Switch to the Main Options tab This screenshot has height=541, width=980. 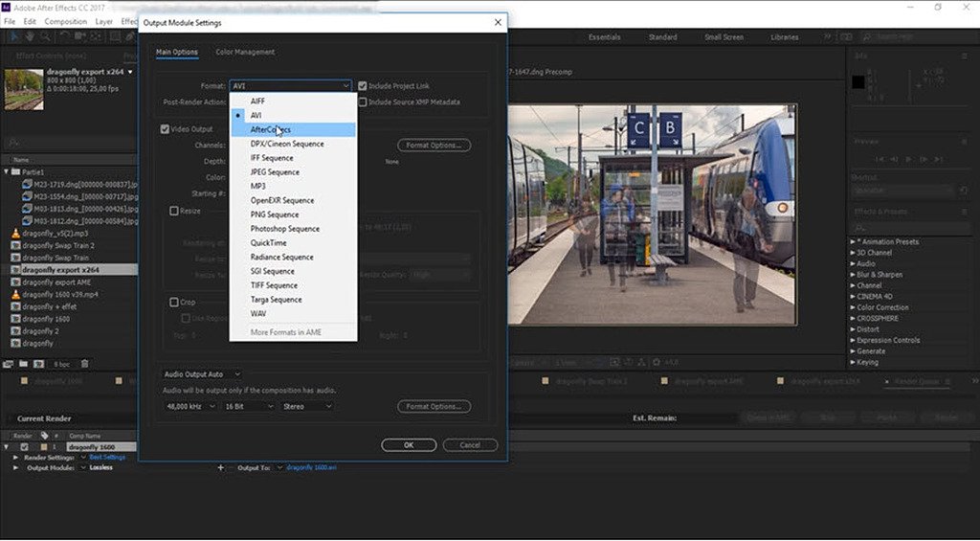[177, 52]
